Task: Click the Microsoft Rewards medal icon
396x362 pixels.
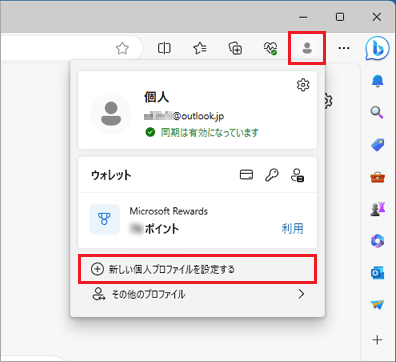Action: pos(104,219)
